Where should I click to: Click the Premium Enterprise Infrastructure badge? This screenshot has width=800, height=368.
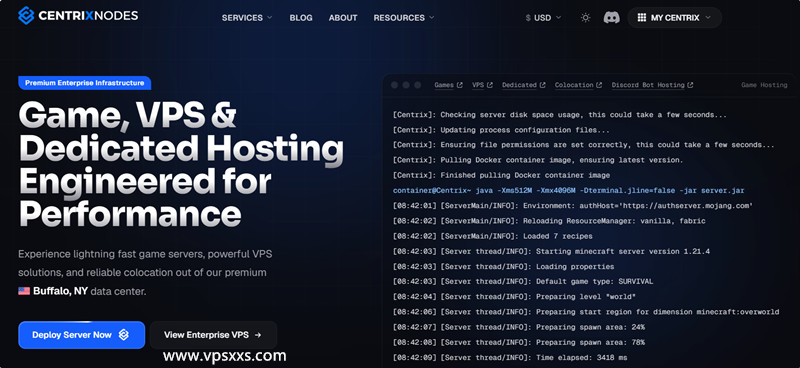[x=85, y=83]
